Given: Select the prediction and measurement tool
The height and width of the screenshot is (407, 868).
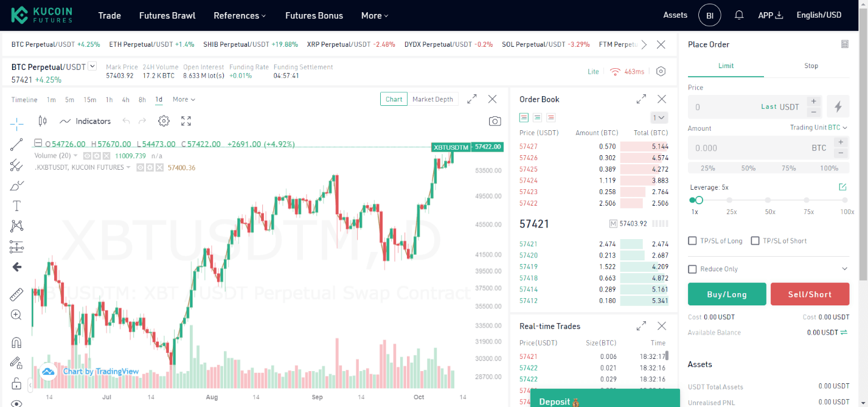Looking at the screenshot, I should [x=16, y=246].
